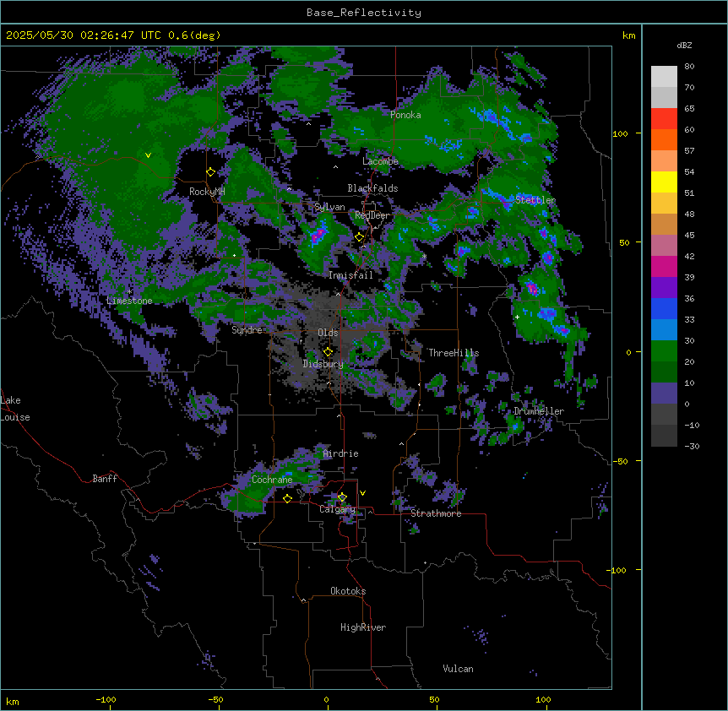The width and height of the screenshot is (728, 711).
Task: Click the Vulcan town label
Action: point(458,669)
